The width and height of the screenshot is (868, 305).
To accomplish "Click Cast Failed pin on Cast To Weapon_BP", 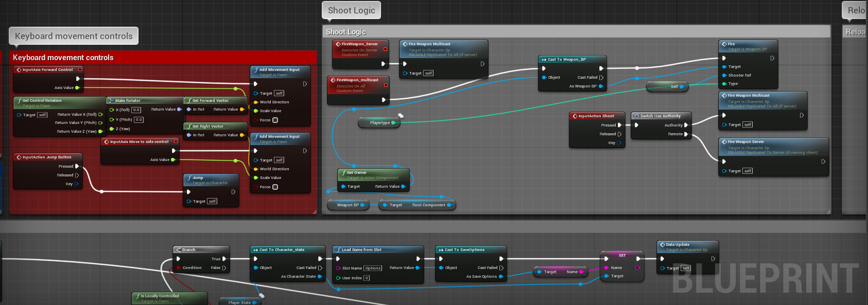I will tap(601, 77).
